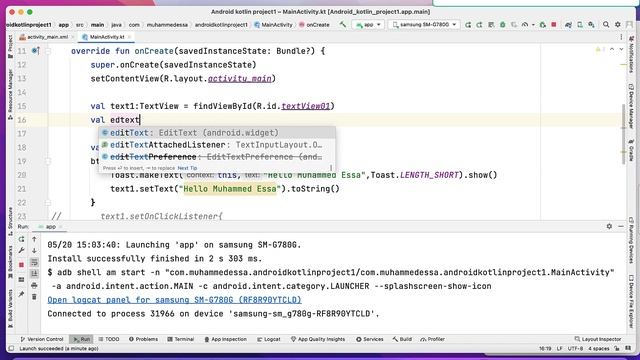Image resolution: width=640 pixels, height=360 pixels.
Task: Go to next highlighted error arrow
Action: 621,49
